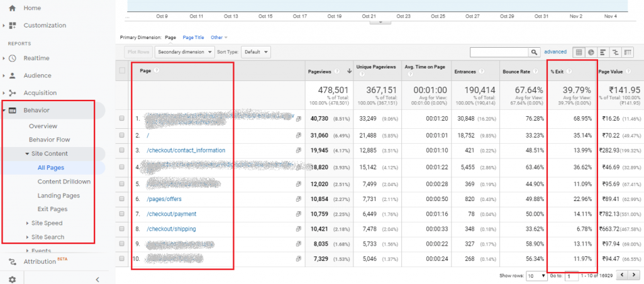Expand the Site Search section
Viewport: 644px width, 284px height.
pyautogui.click(x=28, y=238)
